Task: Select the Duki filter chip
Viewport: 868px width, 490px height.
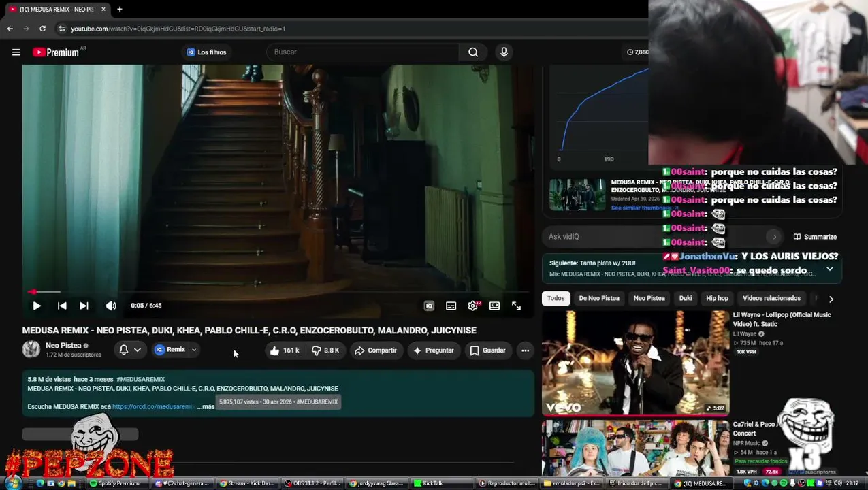Action: pyautogui.click(x=686, y=298)
